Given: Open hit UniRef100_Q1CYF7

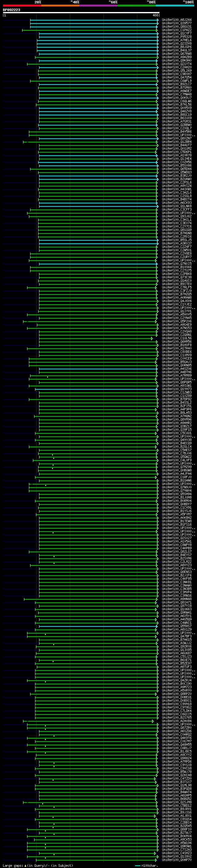Looking at the screenshot, I should [177, 33].
